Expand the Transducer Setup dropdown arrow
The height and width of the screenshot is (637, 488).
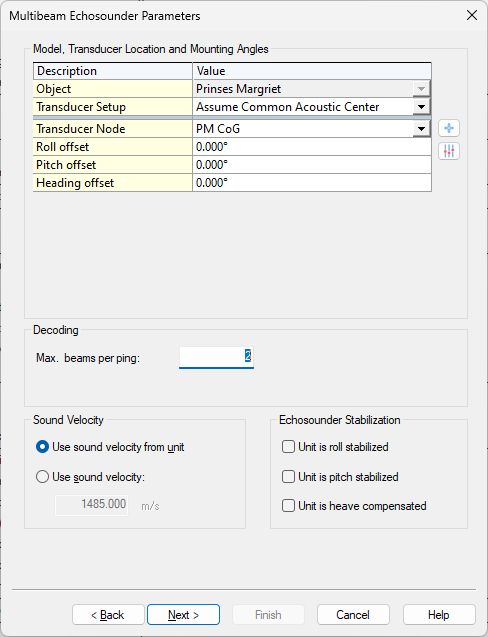pyautogui.click(x=421, y=107)
